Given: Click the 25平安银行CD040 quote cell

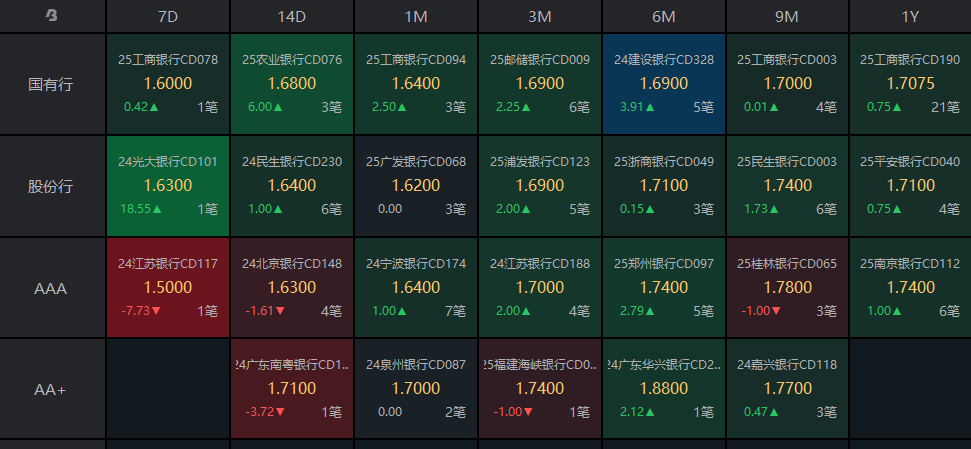Looking at the screenshot, I should (910, 186).
